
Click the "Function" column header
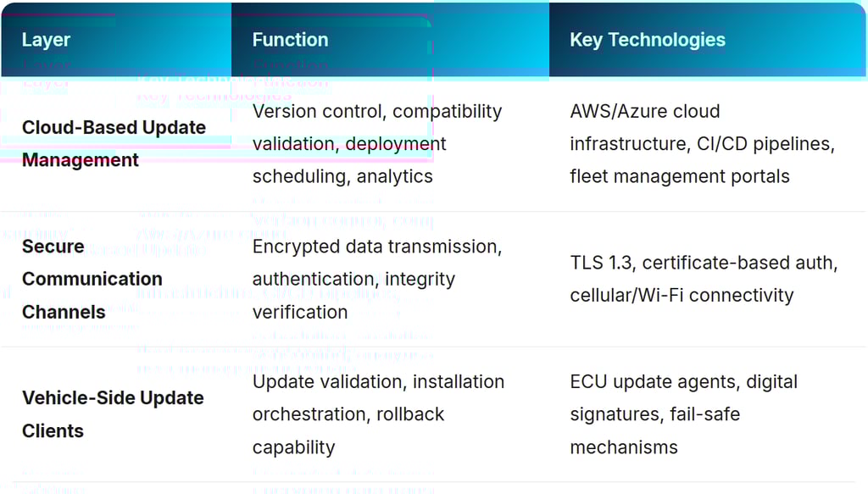290,40
